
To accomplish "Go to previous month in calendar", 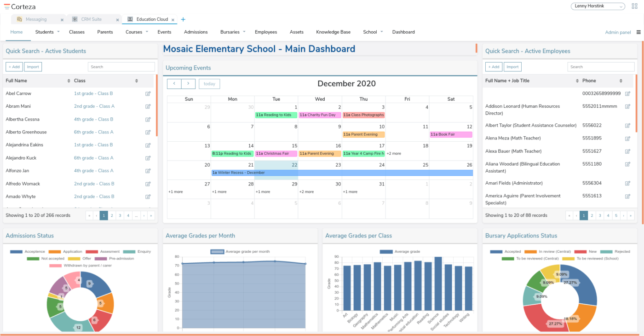I will [x=174, y=84].
